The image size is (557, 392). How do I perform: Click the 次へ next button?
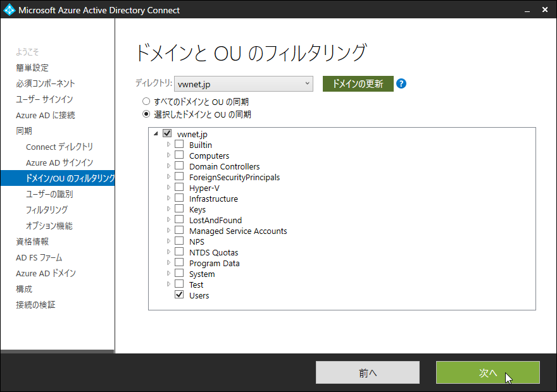point(488,372)
